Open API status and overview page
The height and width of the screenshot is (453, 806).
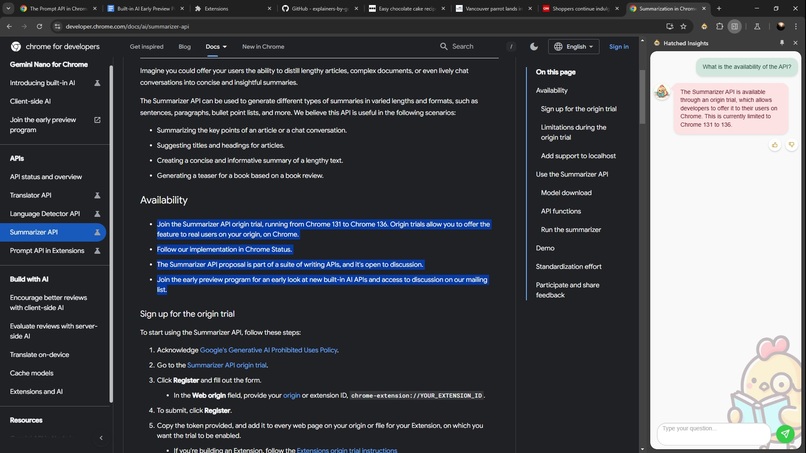click(x=46, y=177)
